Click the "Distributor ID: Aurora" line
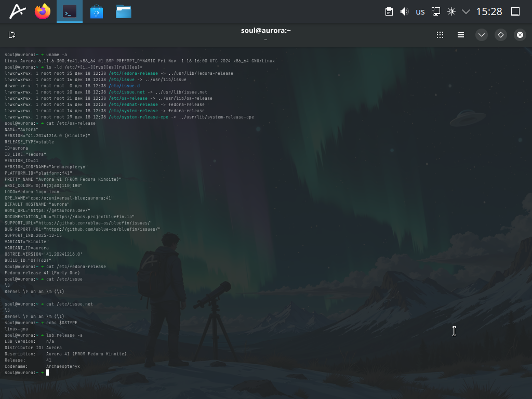The width and height of the screenshot is (532, 399). click(x=33, y=348)
